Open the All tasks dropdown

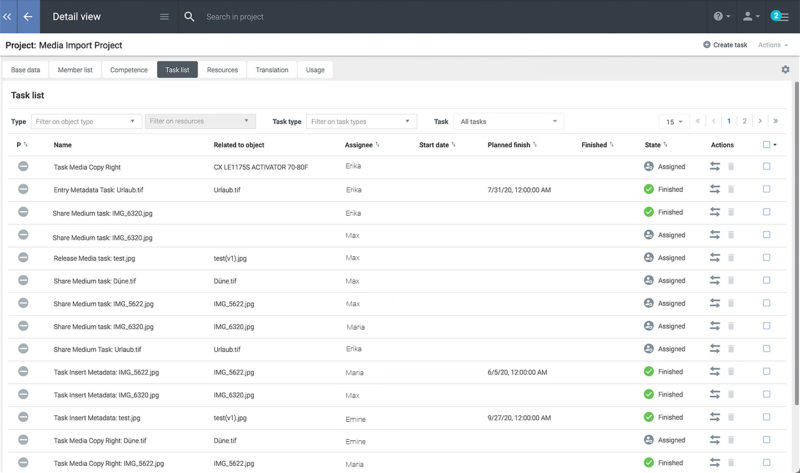tap(509, 121)
